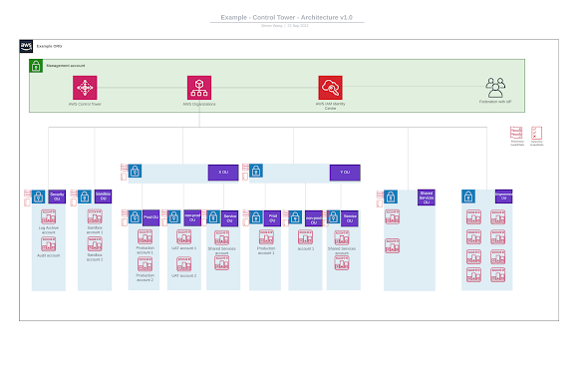Select the Sandbox account 1 label
The height and width of the screenshot is (387, 588).
[95, 230]
